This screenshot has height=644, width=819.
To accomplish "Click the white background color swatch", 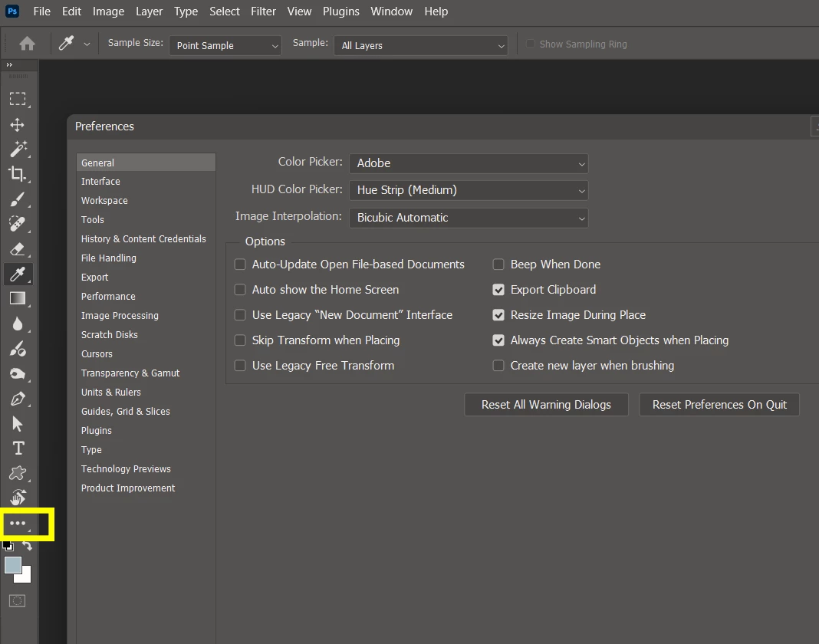I will tap(25, 576).
